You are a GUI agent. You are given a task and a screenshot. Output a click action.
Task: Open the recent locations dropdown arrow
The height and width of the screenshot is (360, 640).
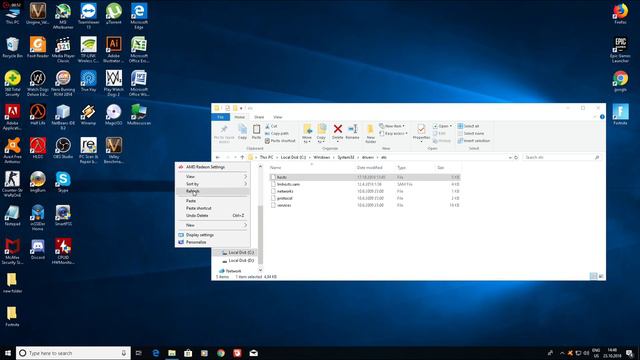[235, 157]
